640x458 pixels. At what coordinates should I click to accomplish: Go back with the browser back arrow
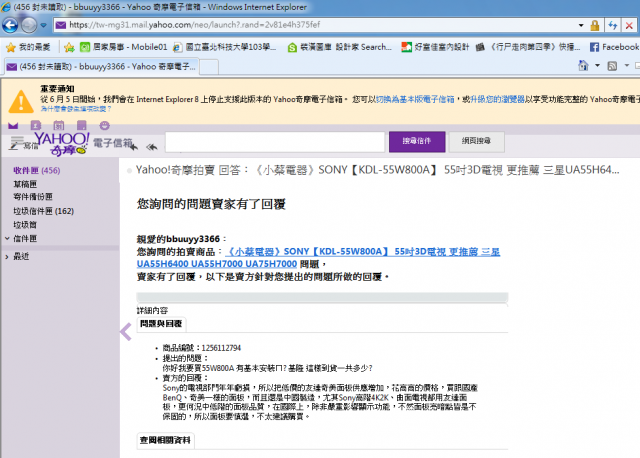(x=10, y=25)
